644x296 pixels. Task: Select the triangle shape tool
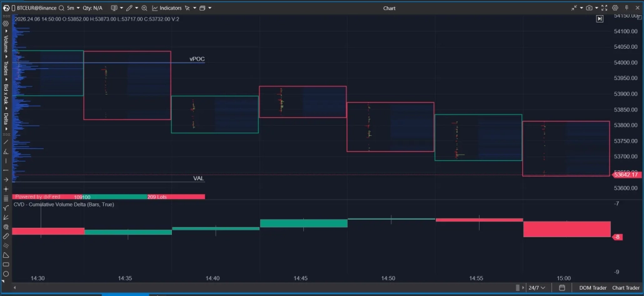tap(6, 255)
